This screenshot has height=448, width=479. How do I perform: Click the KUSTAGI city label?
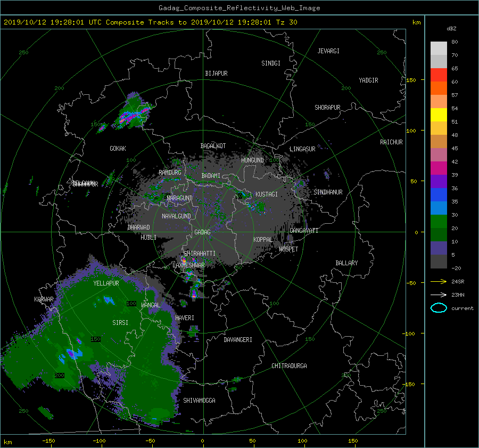(x=267, y=194)
